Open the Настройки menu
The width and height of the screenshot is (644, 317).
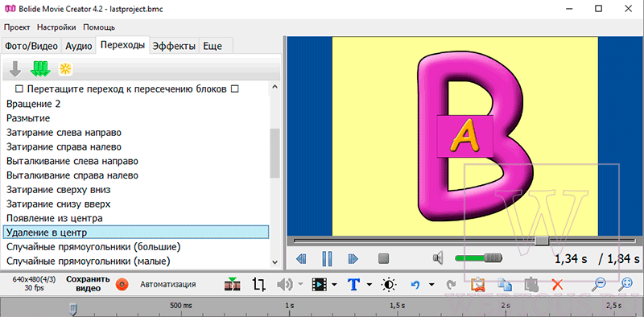click(56, 27)
